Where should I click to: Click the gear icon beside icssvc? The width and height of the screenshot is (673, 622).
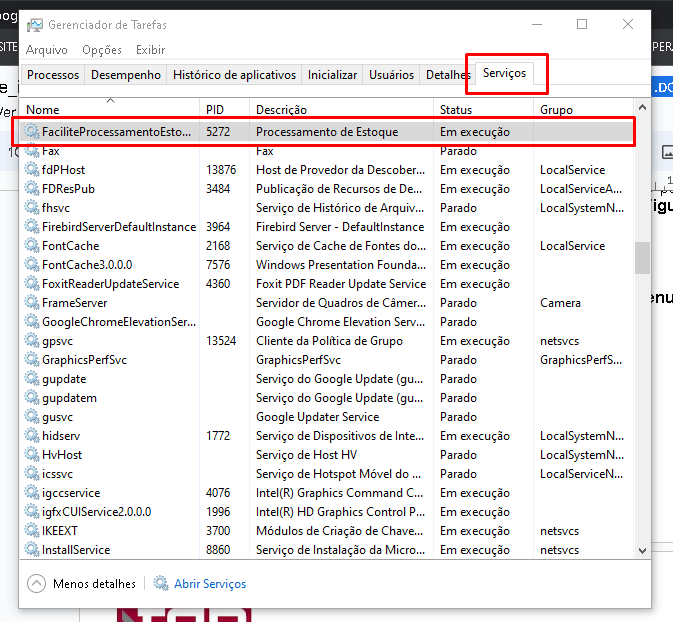(32, 473)
